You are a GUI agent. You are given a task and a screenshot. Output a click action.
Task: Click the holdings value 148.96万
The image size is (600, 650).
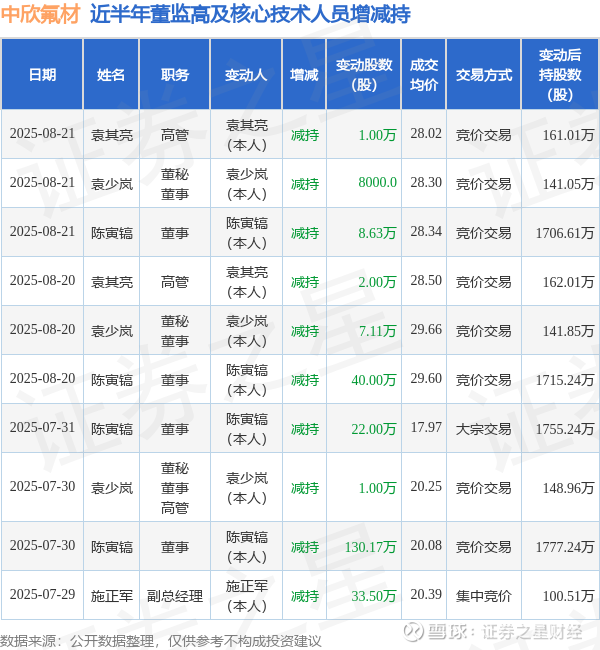click(x=568, y=488)
